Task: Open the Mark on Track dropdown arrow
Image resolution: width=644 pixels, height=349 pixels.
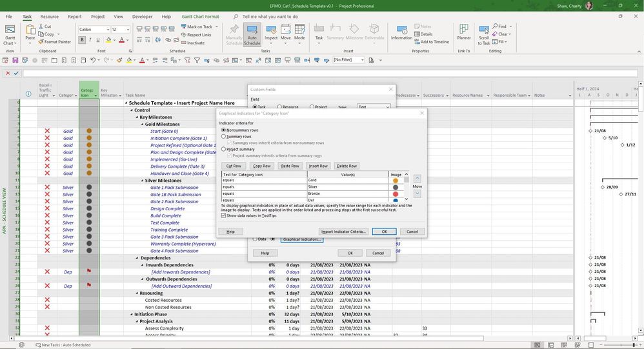Action: point(217,26)
